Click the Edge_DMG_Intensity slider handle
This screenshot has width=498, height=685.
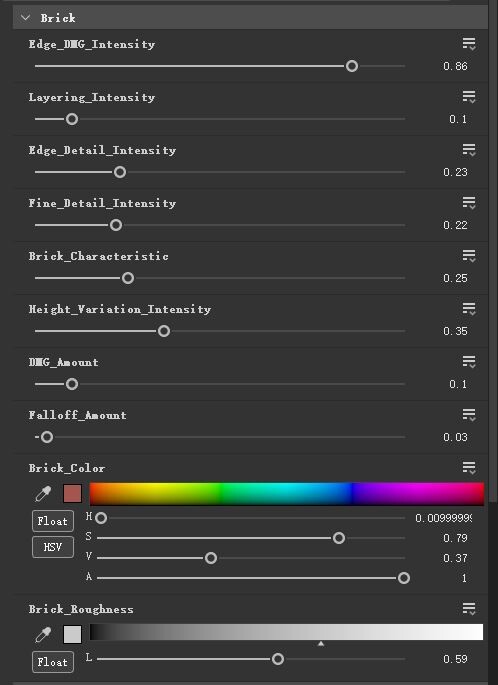click(352, 66)
